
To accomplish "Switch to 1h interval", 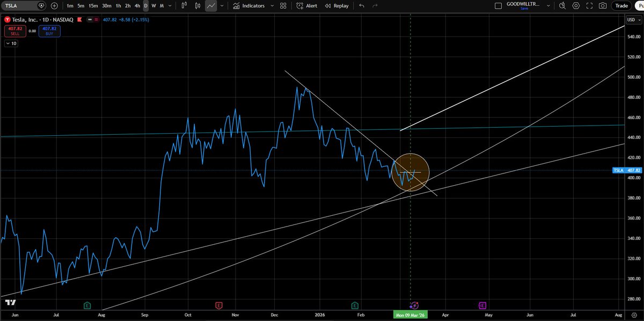I will 119,6.
